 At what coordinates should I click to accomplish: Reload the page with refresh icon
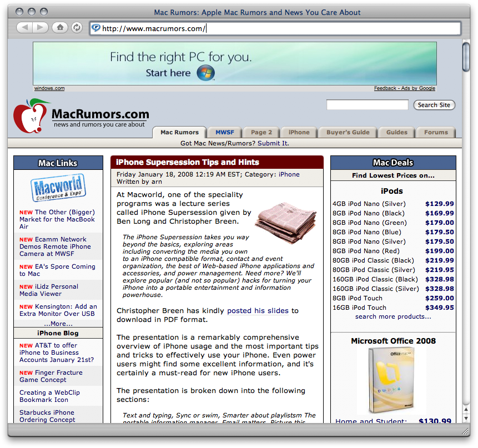click(77, 28)
